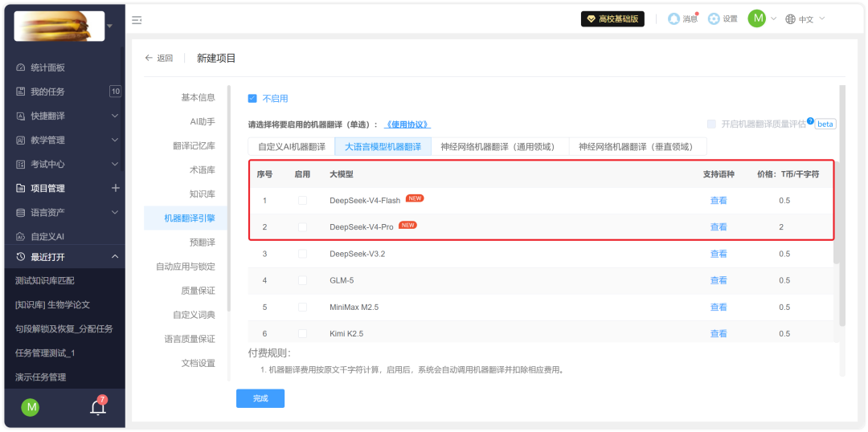868x432 pixels.
Task: Switch to 神经网络机器翻译（垂直领域） tab
Action: tap(638, 147)
